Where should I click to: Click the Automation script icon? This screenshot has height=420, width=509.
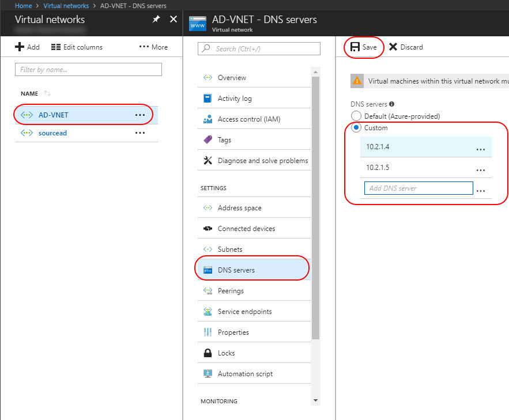(208, 374)
